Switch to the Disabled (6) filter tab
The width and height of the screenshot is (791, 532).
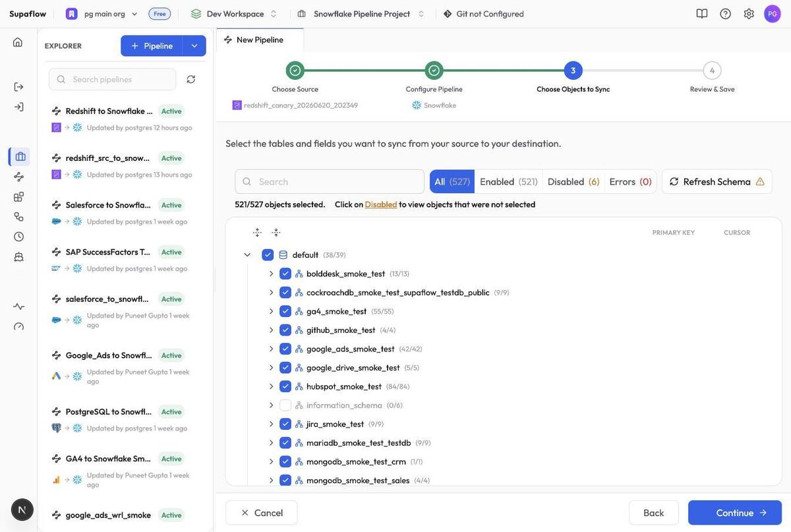click(573, 181)
